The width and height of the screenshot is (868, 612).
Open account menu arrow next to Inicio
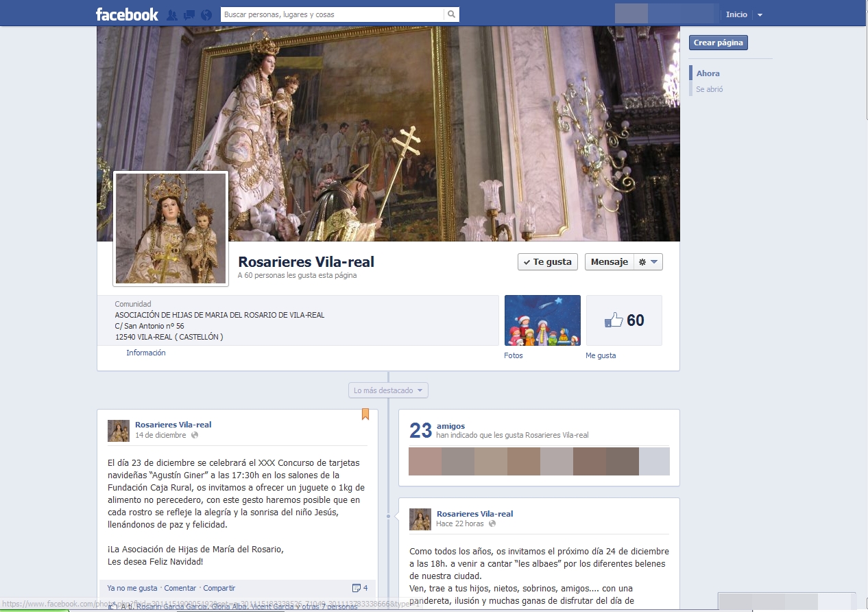(x=760, y=14)
